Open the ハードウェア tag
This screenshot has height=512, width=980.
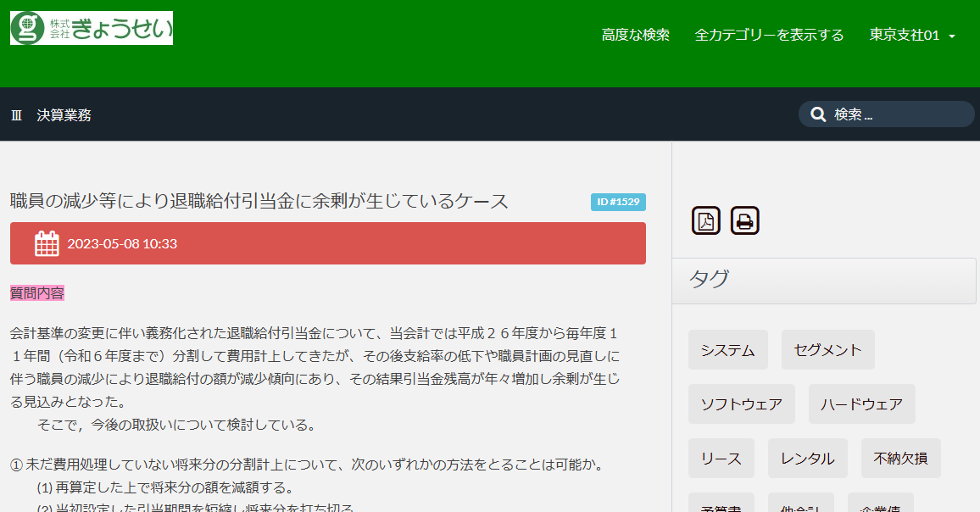pyautogui.click(x=861, y=404)
